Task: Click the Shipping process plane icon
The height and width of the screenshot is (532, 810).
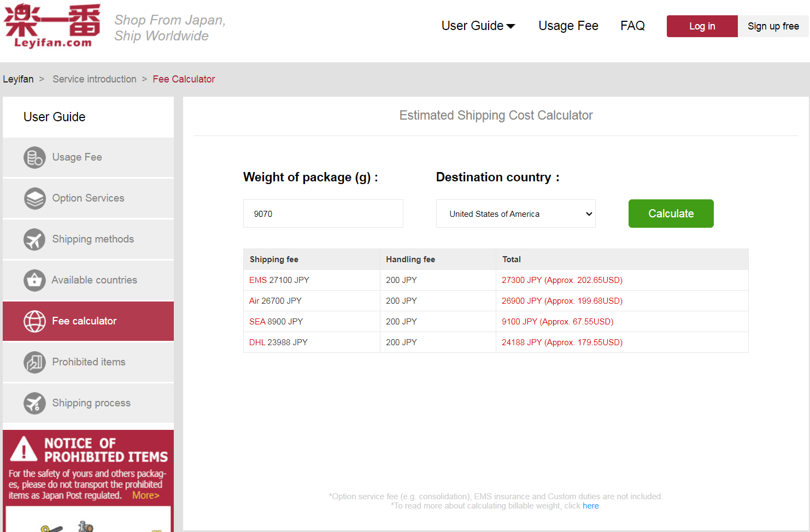Action: point(34,403)
